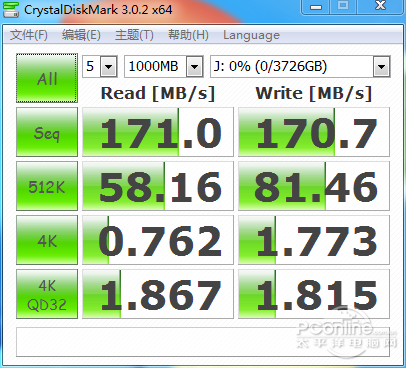The width and height of the screenshot is (406, 368).
Task: Open the 编辑(E) menu
Action: [x=81, y=35]
